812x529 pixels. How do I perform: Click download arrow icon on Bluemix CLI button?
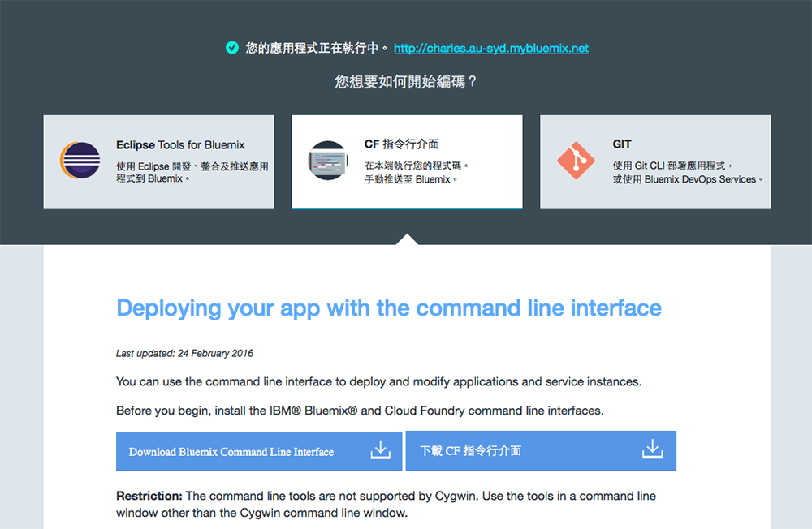(x=380, y=449)
